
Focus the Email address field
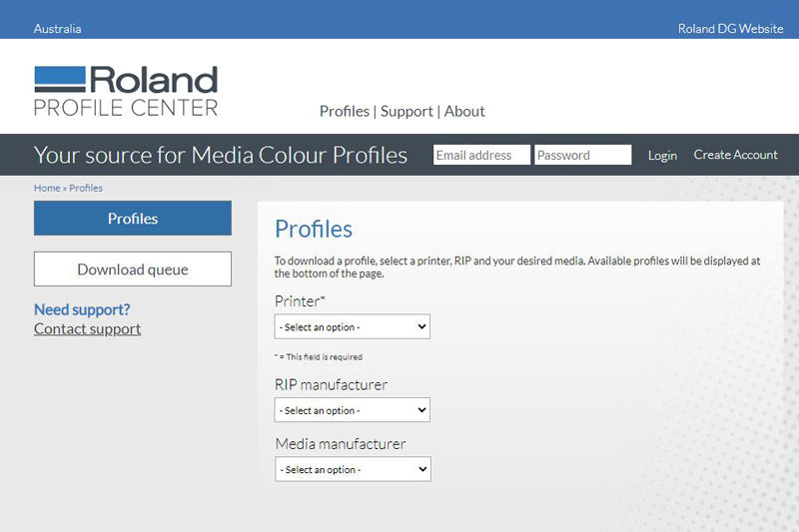click(481, 155)
